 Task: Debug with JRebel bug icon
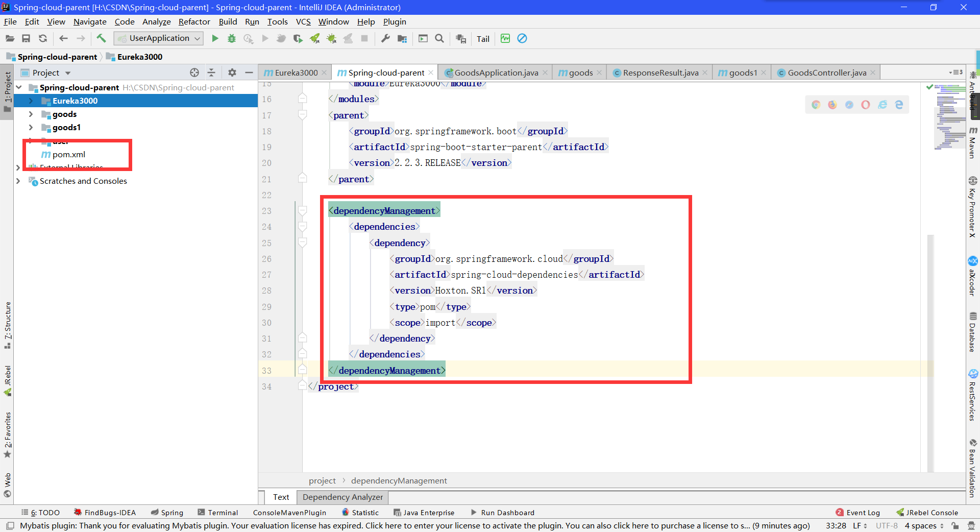332,38
